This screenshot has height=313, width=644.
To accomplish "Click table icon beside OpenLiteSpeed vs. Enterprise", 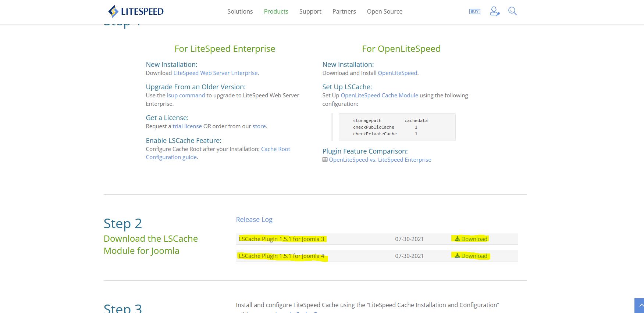I will pyautogui.click(x=325, y=159).
